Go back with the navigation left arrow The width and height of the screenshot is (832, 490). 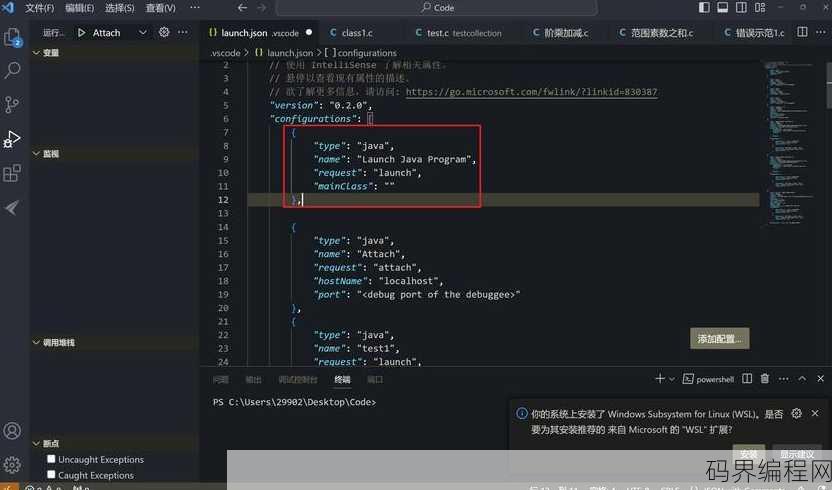pyautogui.click(x=242, y=7)
